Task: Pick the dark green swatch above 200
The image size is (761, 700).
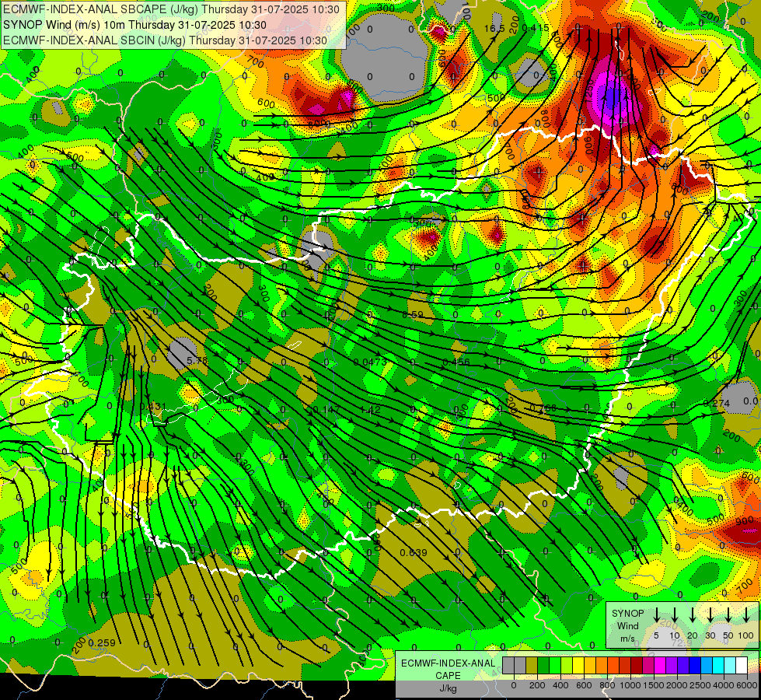Action: click(x=543, y=665)
